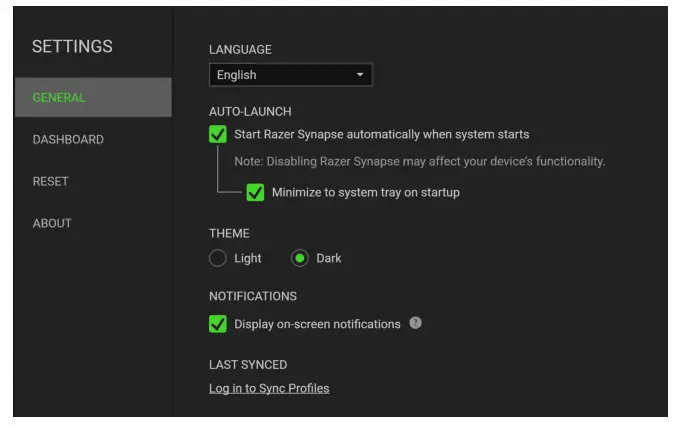This screenshot has height=428, width=676.
Task: Click the "Start Razer Synapse automatically" label text
Action: point(381,134)
